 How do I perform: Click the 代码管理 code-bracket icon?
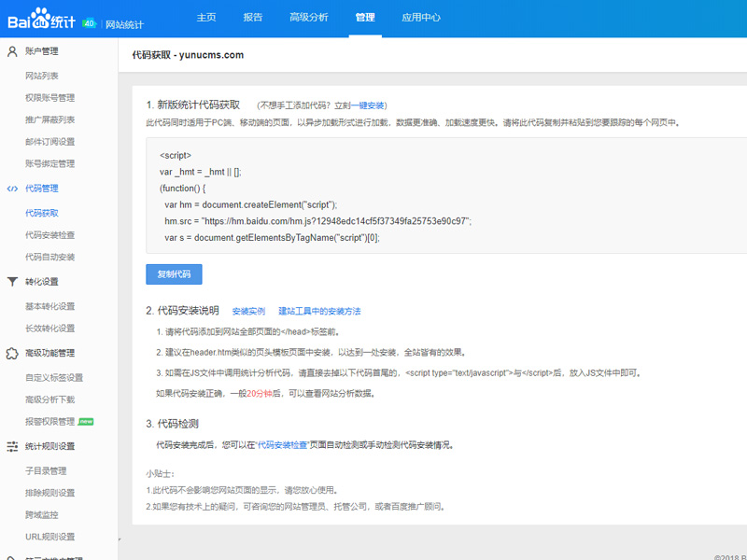tap(12, 189)
